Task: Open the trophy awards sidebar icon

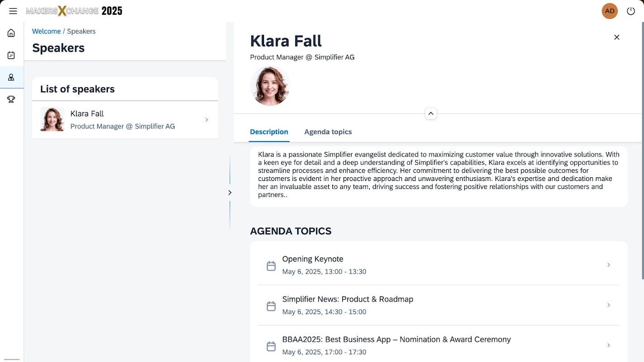Action: tap(11, 100)
